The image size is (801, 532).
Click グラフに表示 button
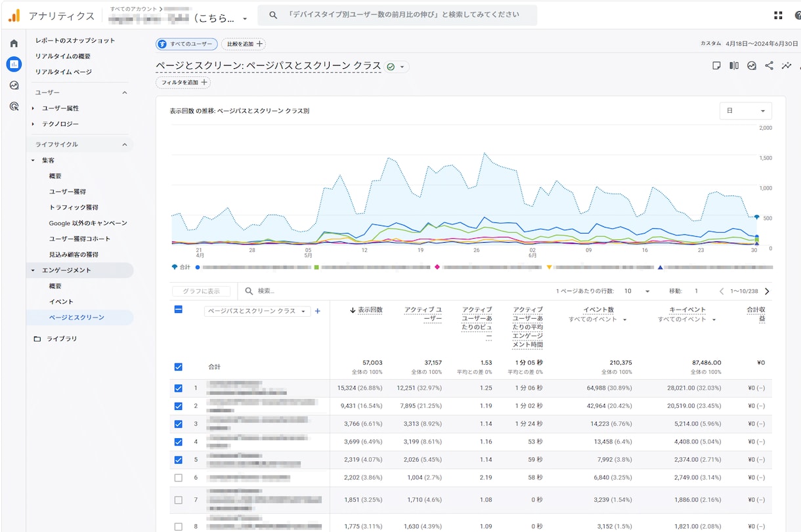pyautogui.click(x=202, y=291)
